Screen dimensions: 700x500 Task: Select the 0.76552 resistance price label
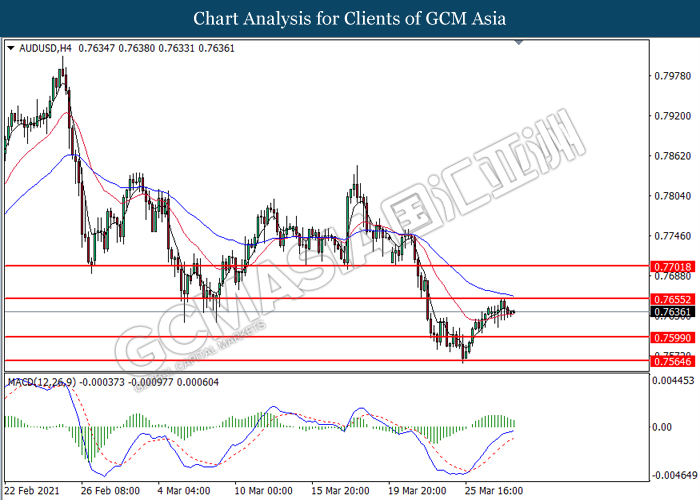click(673, 299)
